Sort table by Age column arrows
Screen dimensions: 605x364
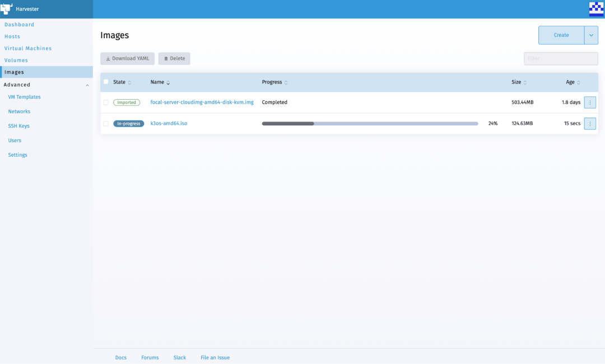coord(579,82)
